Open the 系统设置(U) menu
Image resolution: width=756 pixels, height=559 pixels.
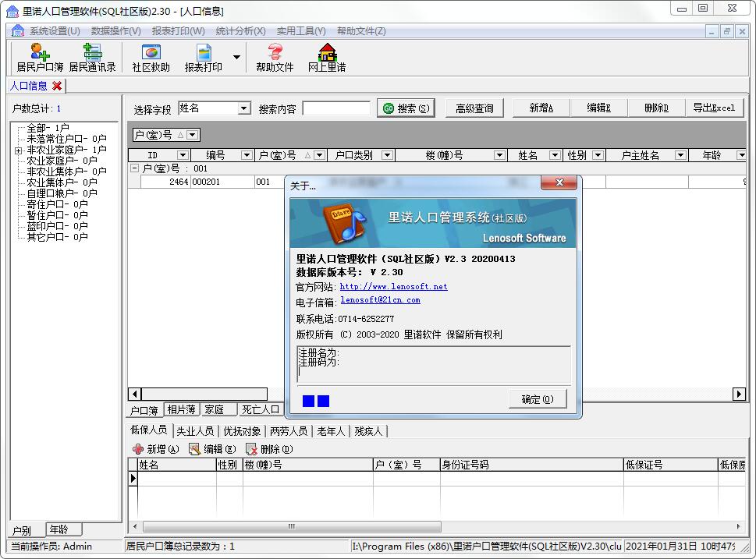pos(55,31)
